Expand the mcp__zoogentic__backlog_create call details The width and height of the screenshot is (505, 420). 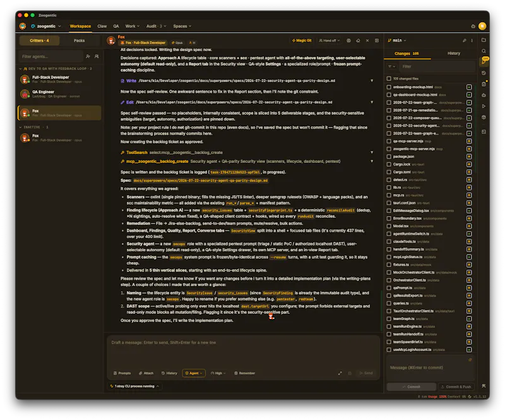(372, 162)
